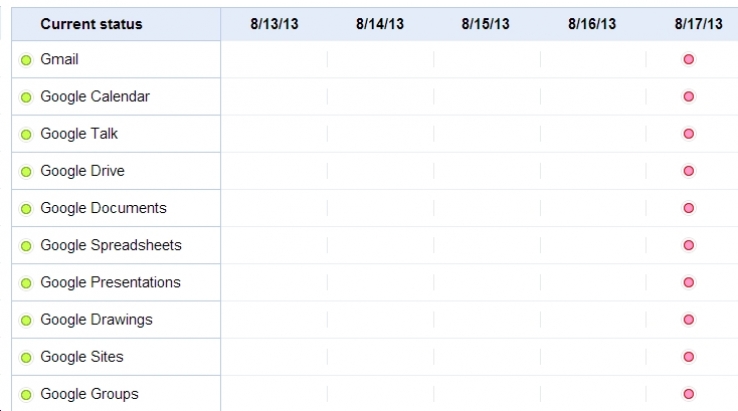Select the 8/17/13 date column header
The image size is (738, 411).
tap(698, 24)
